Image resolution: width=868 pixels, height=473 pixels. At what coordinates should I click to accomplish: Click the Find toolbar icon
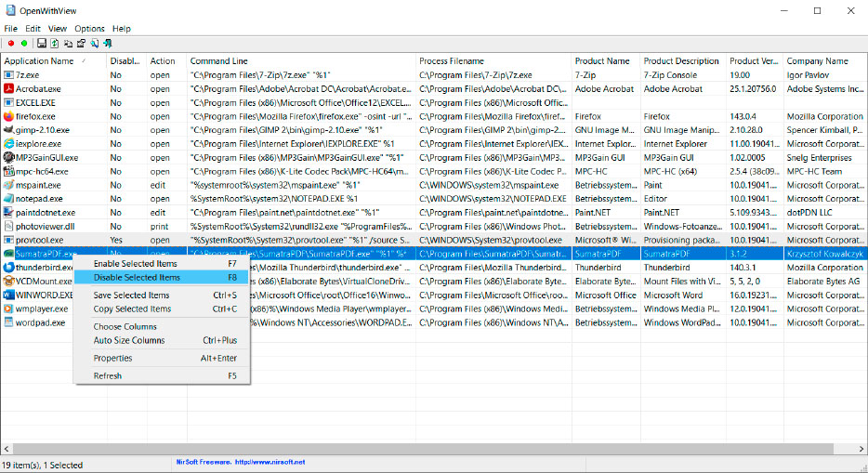pyautogui.click(x=95, y=44)
